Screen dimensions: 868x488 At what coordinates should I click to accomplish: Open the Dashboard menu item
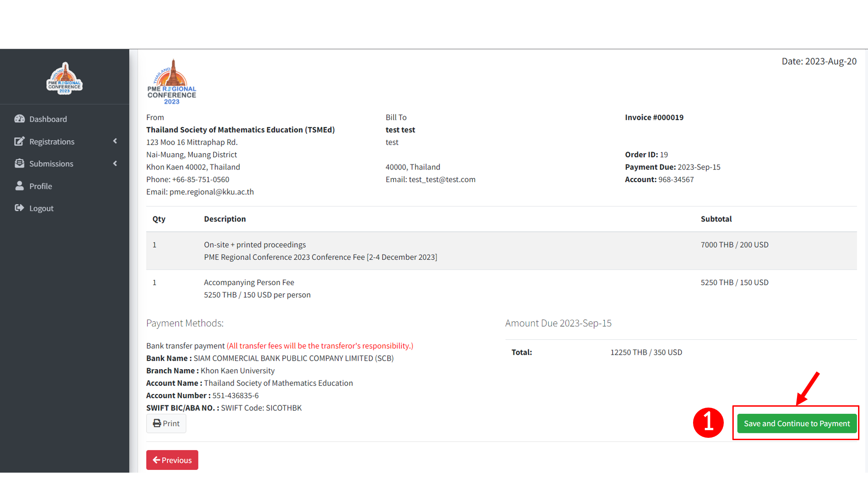[x=48, y=119]
